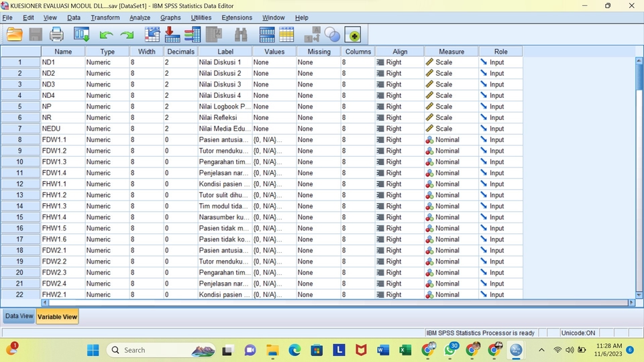Click the Nominal icon in FDW1.1 row
The height and width of the screenshot is (362, 644).
click(429, 139)
